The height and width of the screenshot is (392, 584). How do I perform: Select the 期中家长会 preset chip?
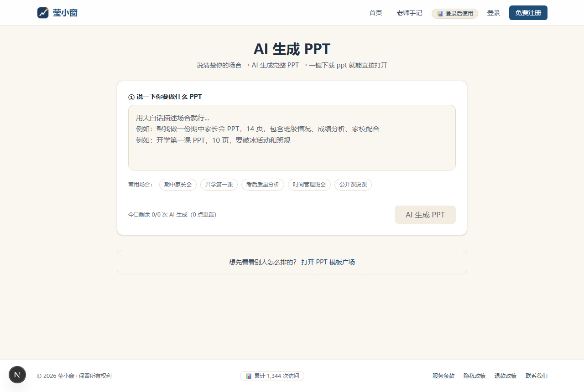(178, 185)
